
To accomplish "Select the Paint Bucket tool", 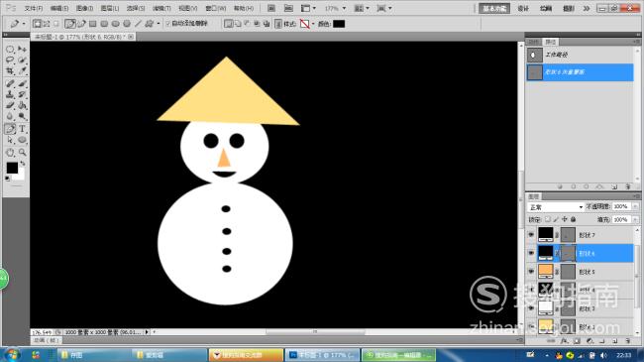I will [22, 105].
